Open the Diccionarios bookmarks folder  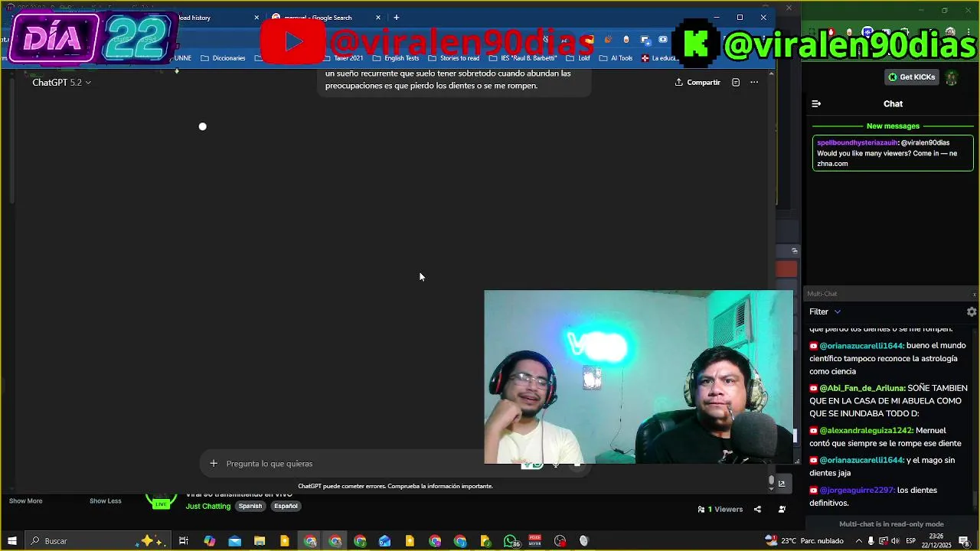click(x=223, y=58)
